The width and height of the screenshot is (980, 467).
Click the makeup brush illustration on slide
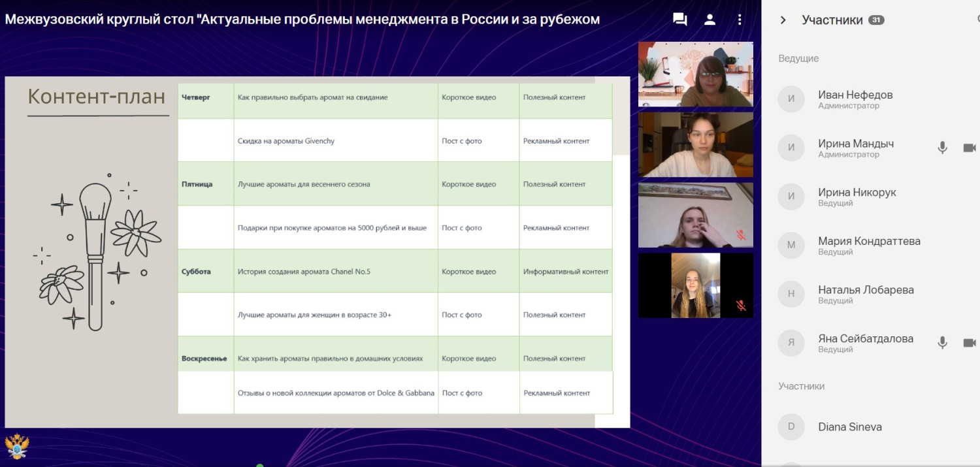coord(96,257)
